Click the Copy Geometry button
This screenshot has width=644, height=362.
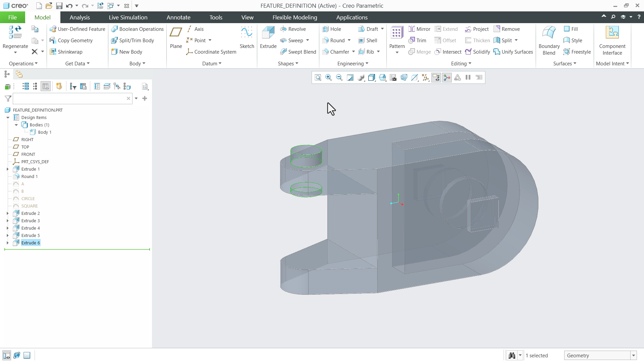[71, 41]
